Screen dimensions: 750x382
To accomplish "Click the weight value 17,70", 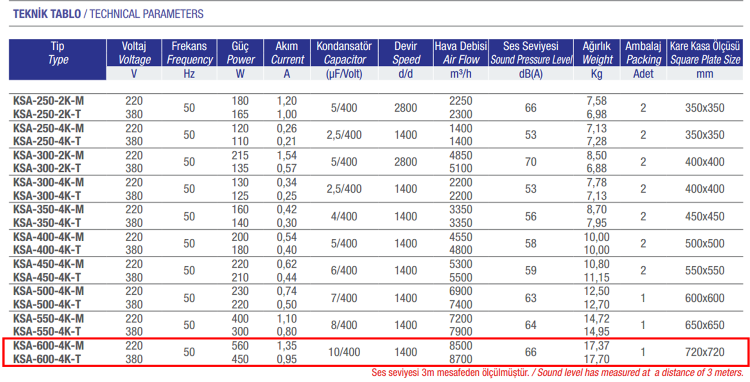I will point(596,359).
